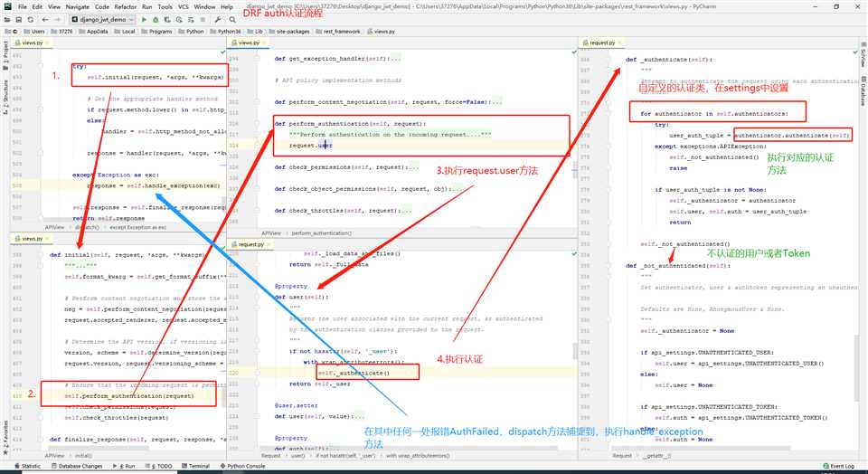Click the Open folder toolbar icon
This screenshot has width=868, height=474.
[x=7, y=19]
